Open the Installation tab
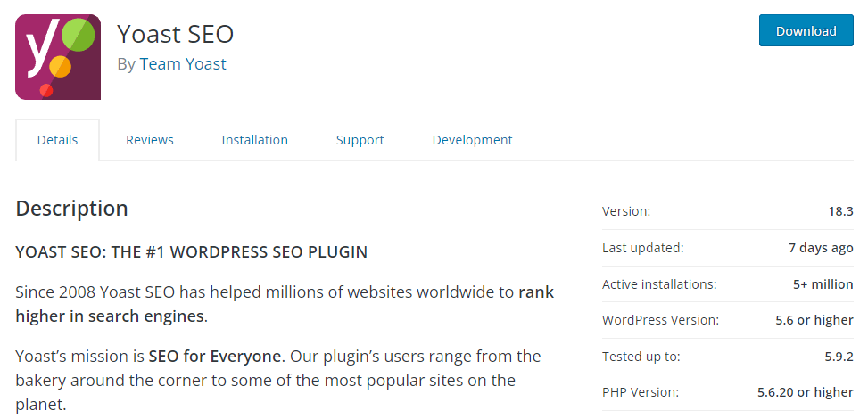The width and height of the screenshot is (868, 419). (x=254, y=140)
